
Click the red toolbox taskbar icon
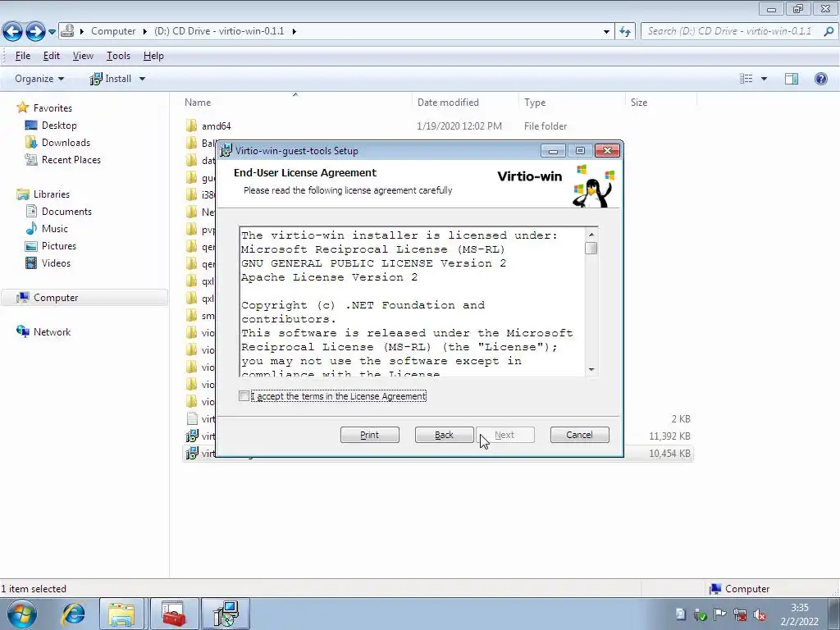[x=173, y=614]
